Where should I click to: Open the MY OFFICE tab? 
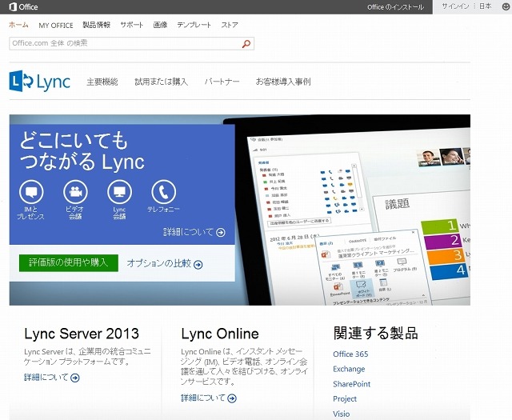56,25
